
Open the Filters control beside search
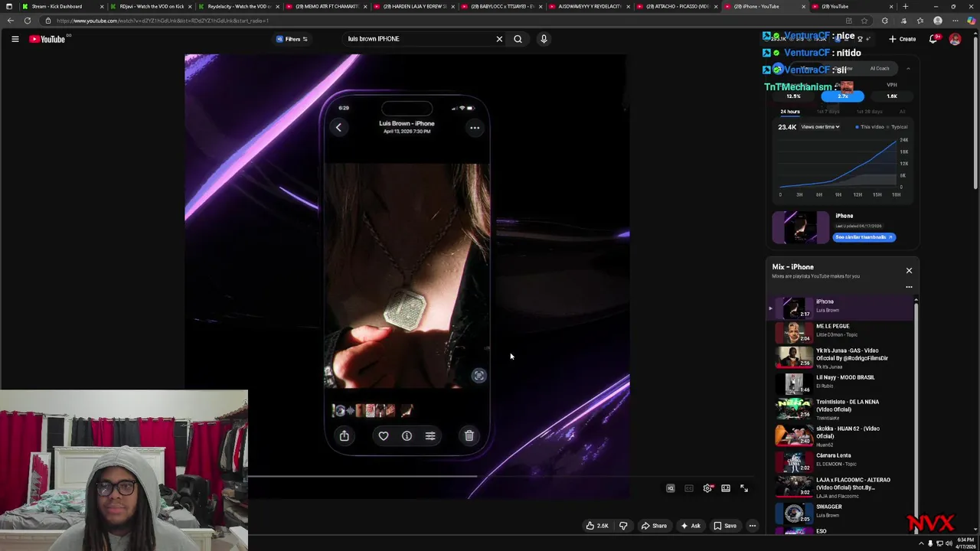click(292, 39)
